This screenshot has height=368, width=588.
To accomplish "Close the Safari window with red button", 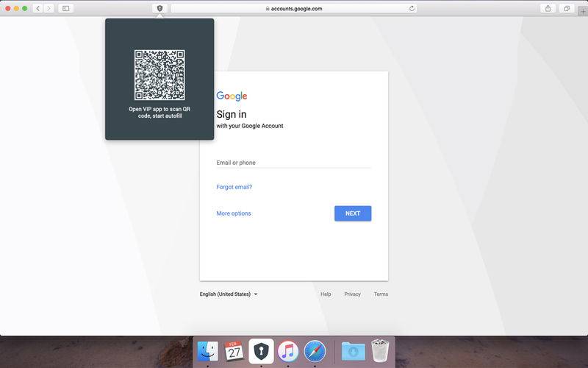I will (x=8, y=8).
